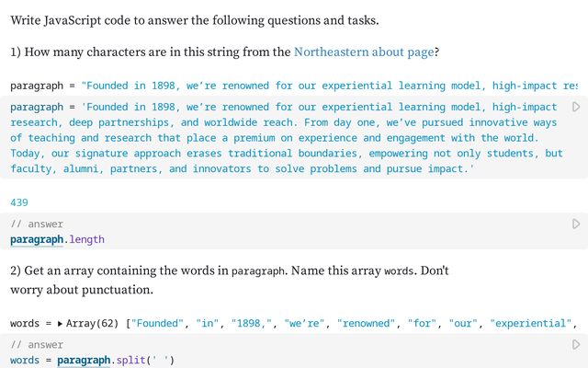Run the paragraph definition cell

576,108
